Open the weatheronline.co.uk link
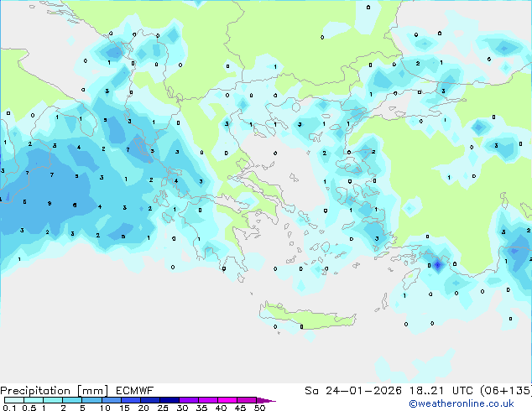 coord(461,403)
